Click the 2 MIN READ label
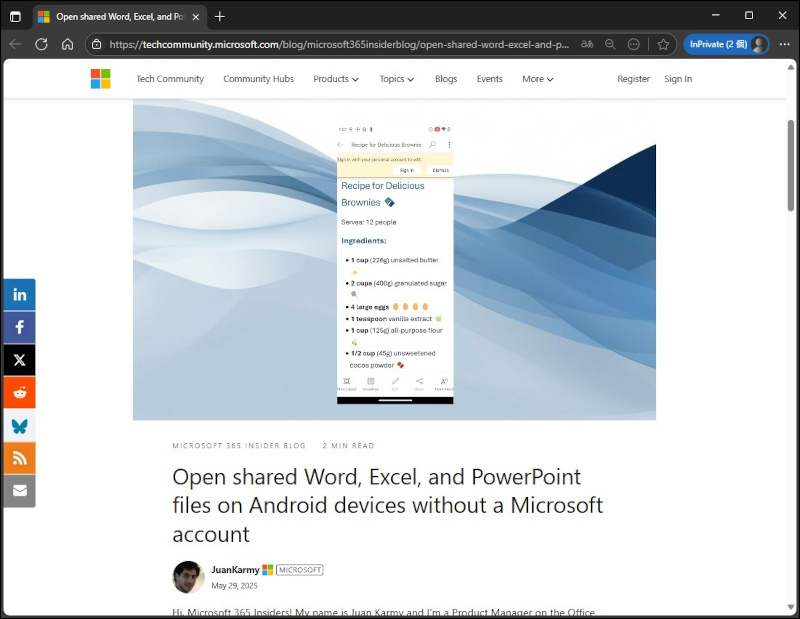The image size is (800, 619). point(348,445)
